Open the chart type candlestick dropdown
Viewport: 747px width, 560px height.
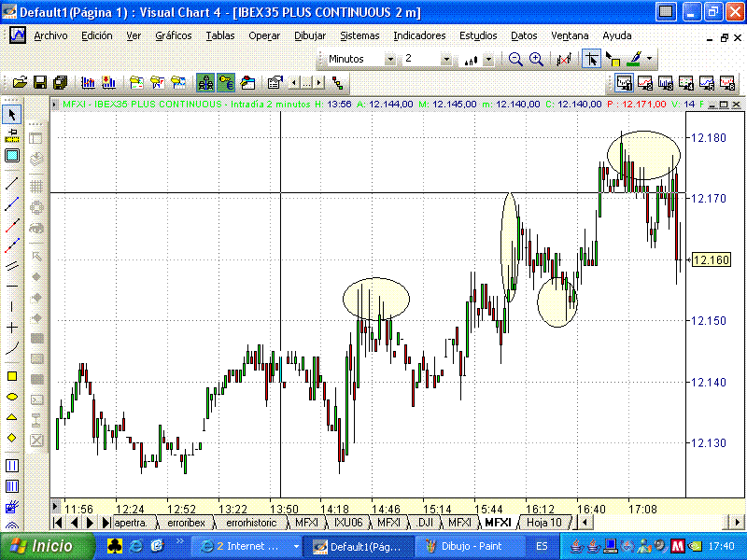tap(488, 60)
